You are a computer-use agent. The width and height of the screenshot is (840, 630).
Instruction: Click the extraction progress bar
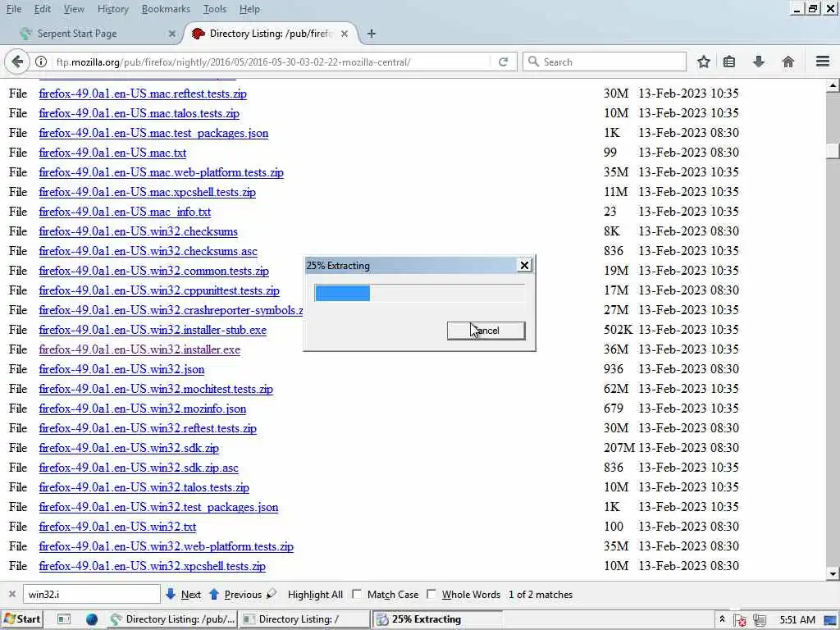click(419, 293)
